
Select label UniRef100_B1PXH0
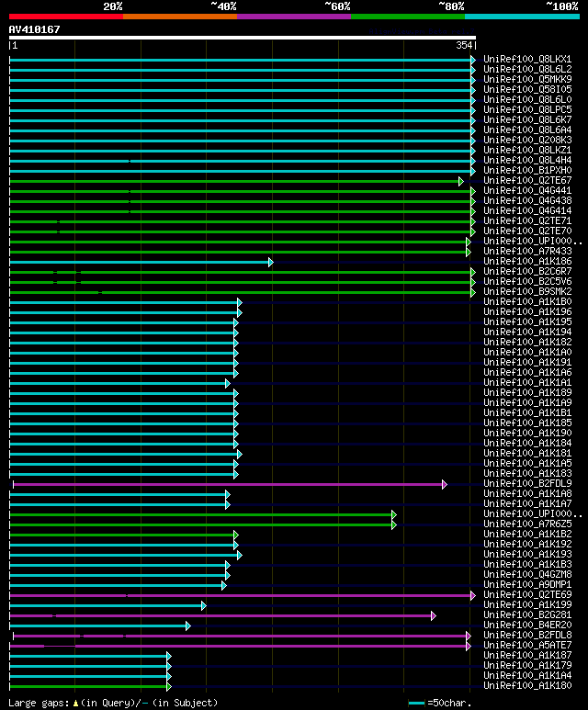[527, 170]
